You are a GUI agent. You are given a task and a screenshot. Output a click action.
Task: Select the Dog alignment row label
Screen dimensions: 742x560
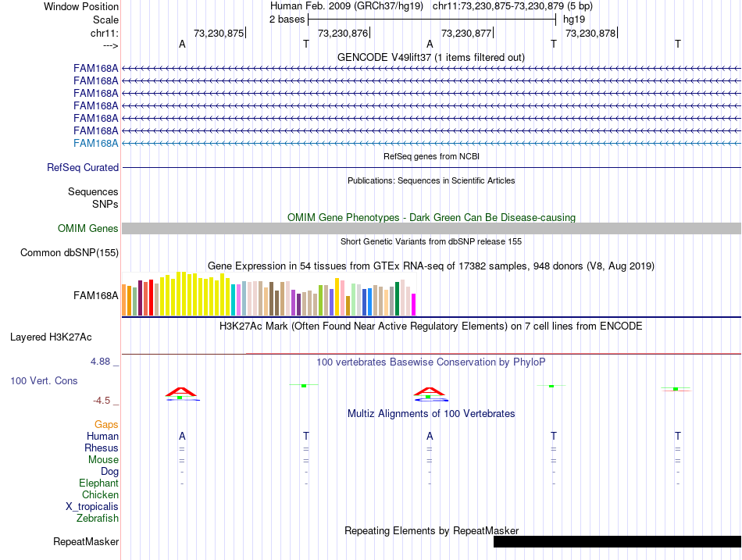point(109,472)
